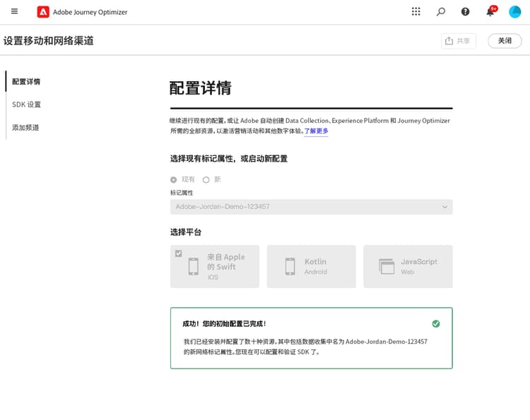Open the app switcher grid icon
The width and height of the screenshot is (530, 420).
click(x=416, y=11)
